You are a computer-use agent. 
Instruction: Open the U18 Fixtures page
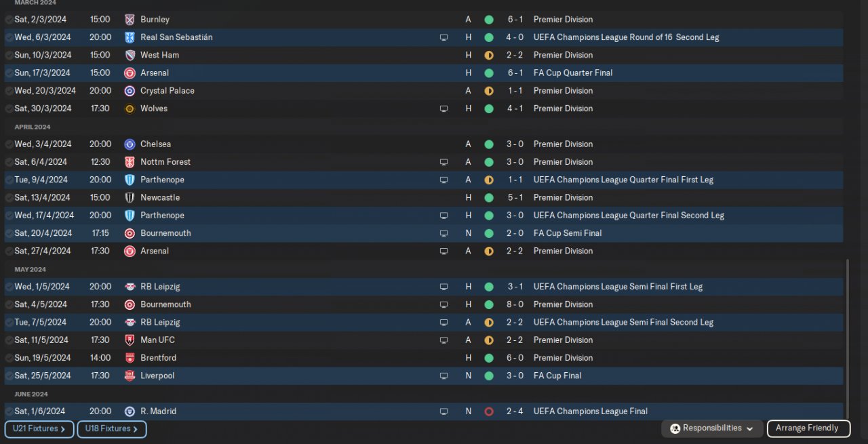coord(111,429)
